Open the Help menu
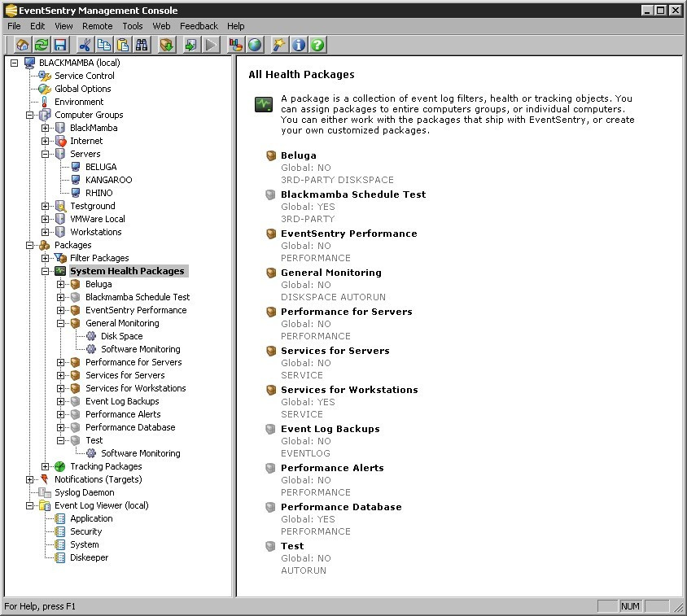Image resolution: width=687 pixels, height=616 pixels. click(236, 26)
